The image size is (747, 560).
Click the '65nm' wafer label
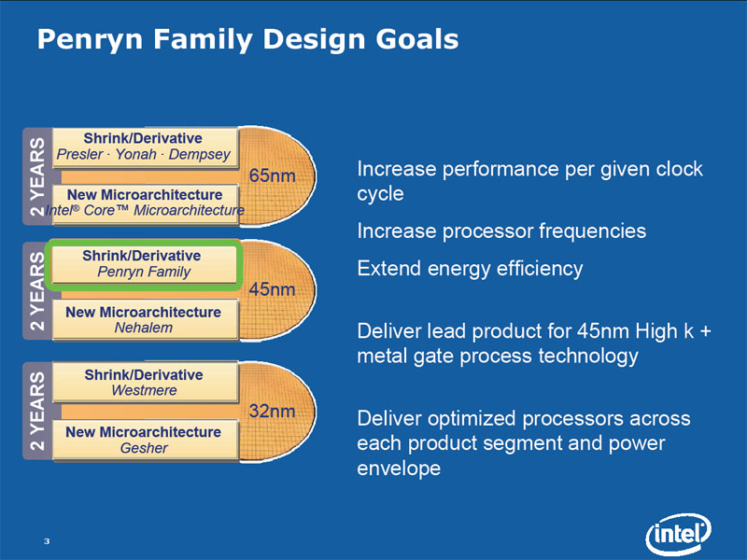(x=272, y=175)
